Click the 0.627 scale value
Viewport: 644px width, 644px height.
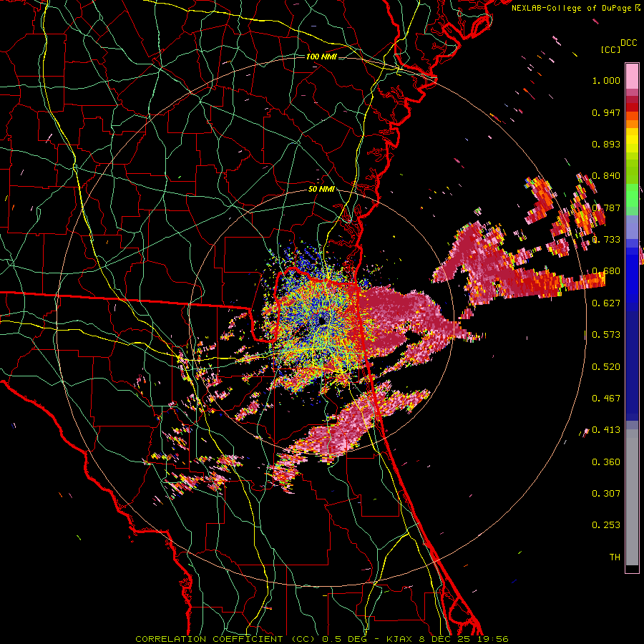[606, 303]
